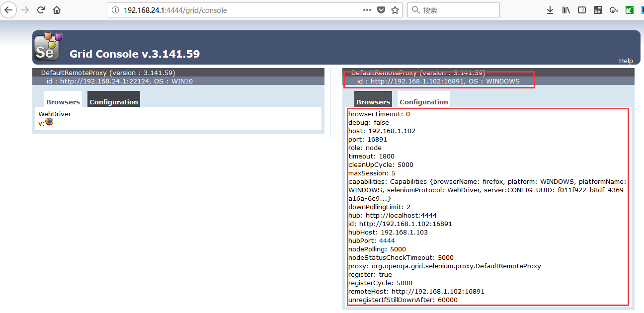Click the cookie extension icon
644x313 pixels.
pos(614,10)
